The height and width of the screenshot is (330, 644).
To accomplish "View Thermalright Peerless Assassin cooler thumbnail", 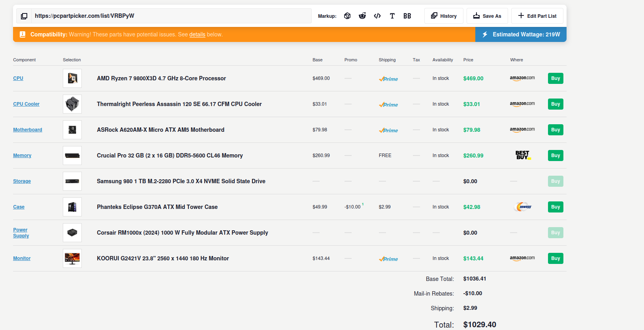I will click(x=72, y=104).
